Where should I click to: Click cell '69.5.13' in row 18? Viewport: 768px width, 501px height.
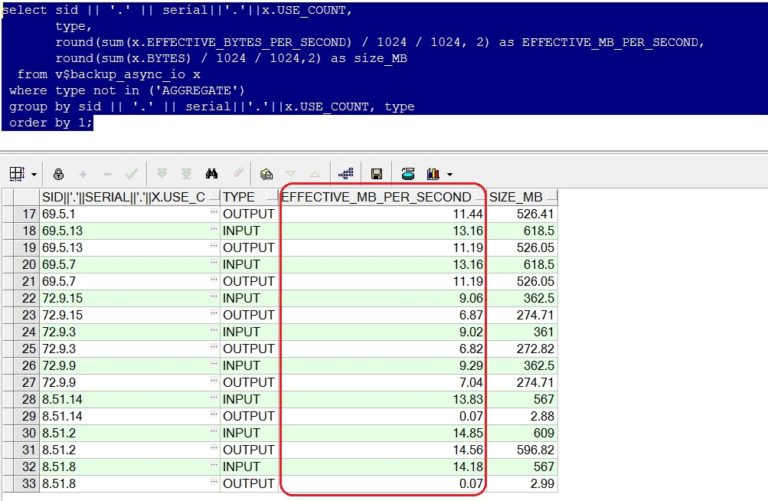[130, 231]
